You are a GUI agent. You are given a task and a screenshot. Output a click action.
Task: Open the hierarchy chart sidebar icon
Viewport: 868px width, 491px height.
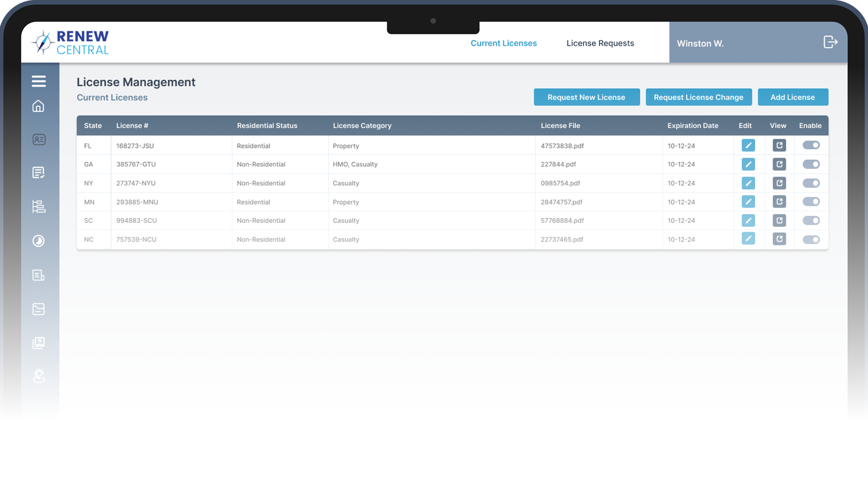(39, 206)
